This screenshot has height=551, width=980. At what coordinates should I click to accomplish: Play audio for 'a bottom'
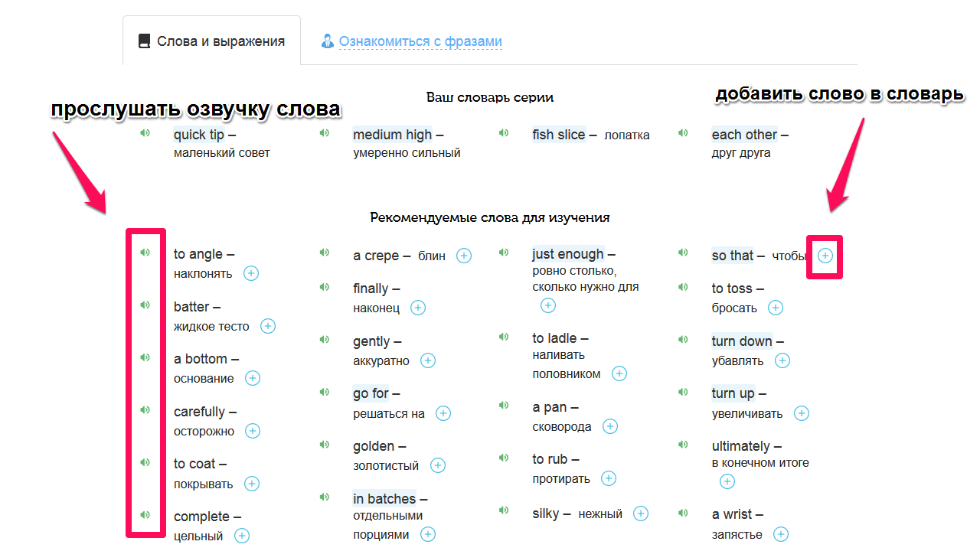click(x=145, y=357)
